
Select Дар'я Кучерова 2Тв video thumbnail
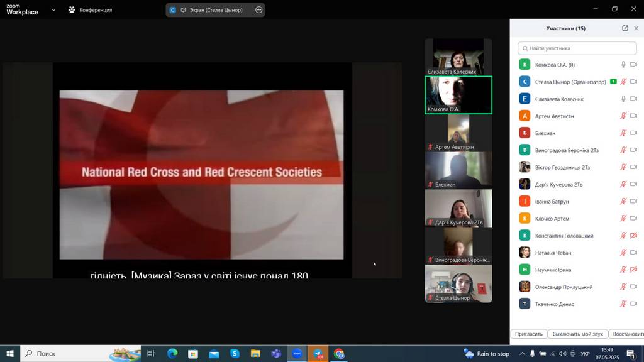coord(458,208)
